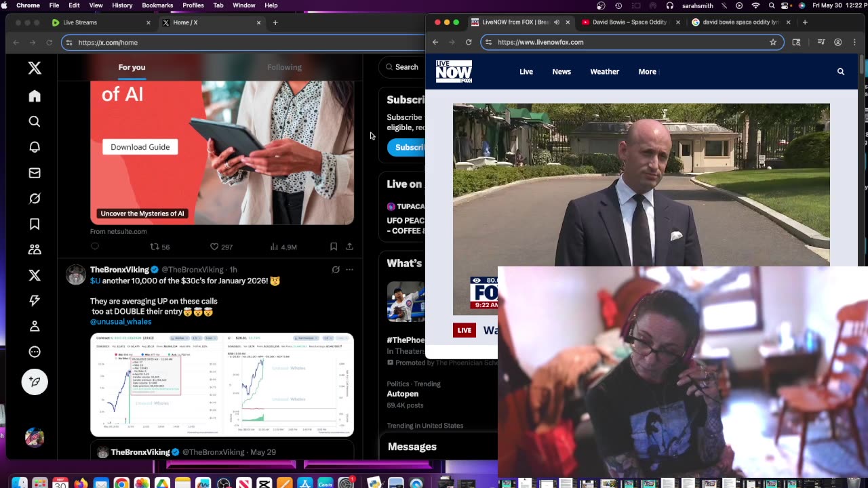Open new tab in right Chrome window
868x488 pixels.
805,22
